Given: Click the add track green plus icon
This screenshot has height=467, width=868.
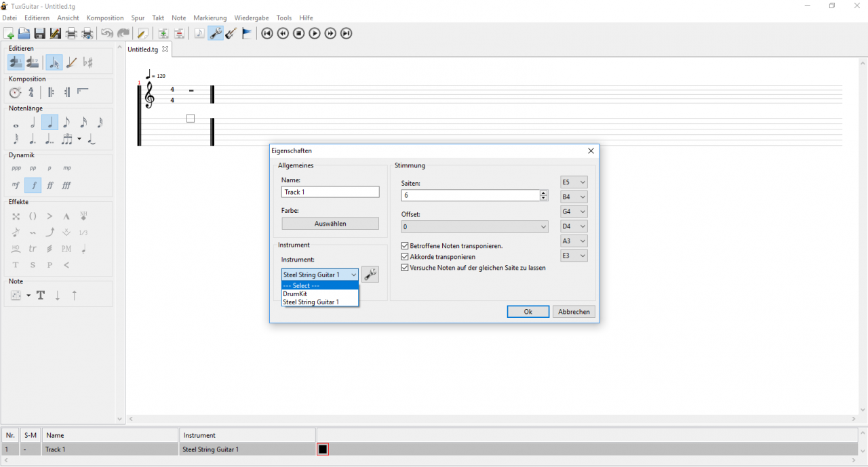Looking at the screenshot, I should [x=163, y=33].
